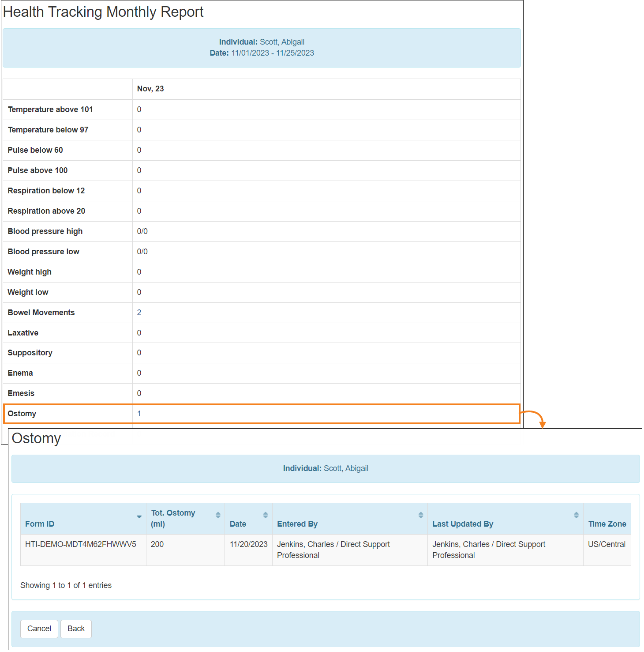Click the Back button

[76, 629]
